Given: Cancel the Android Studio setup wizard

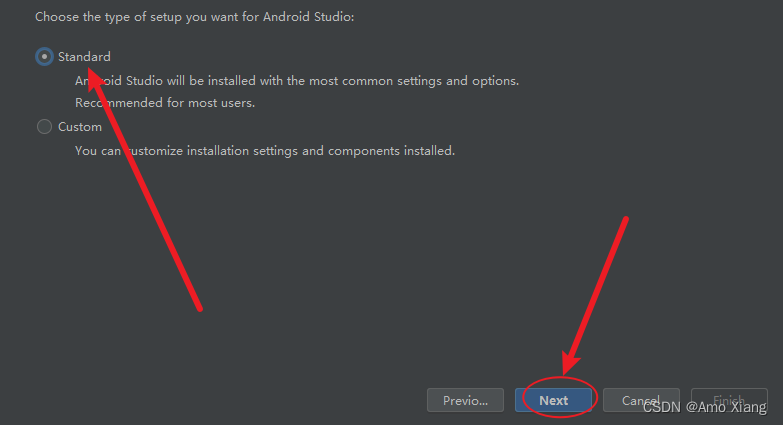Looking at the screenshot, I should [x=641, y=400].
